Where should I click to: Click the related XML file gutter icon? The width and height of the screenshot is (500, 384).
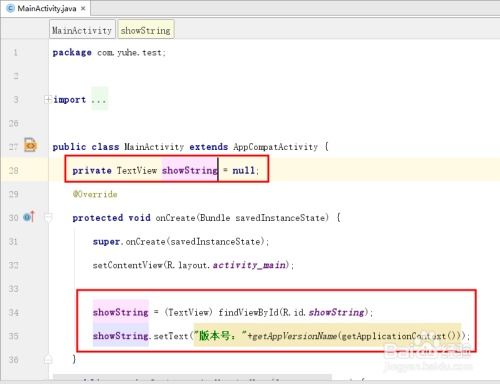click(x=30, y=145)
